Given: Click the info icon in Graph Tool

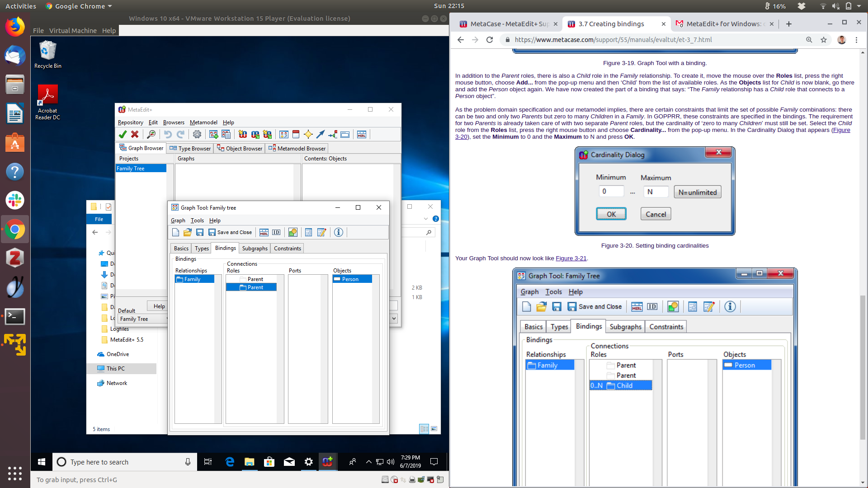Looking at the screenshot, I should tap(339, 232).
